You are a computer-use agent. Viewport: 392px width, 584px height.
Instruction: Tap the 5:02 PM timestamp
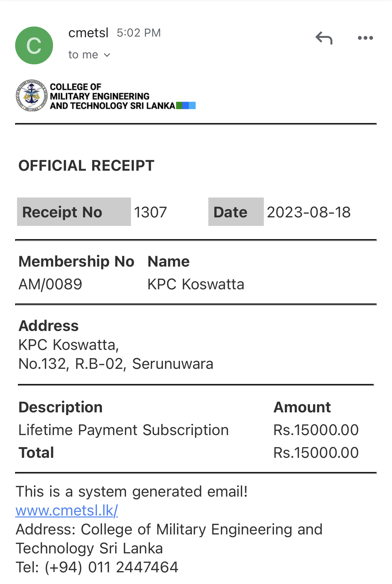[139, 33]
